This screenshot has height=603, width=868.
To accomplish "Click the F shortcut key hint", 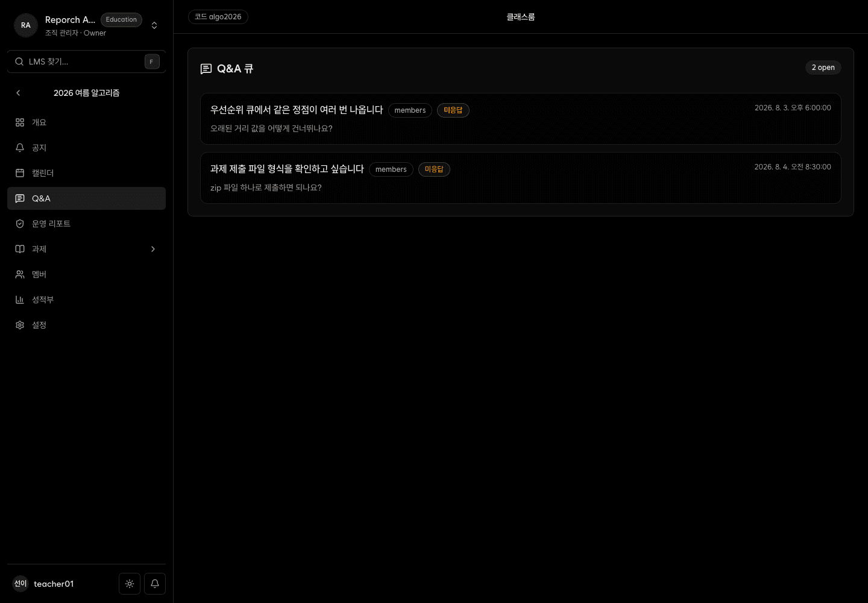I will coord(152,62).
